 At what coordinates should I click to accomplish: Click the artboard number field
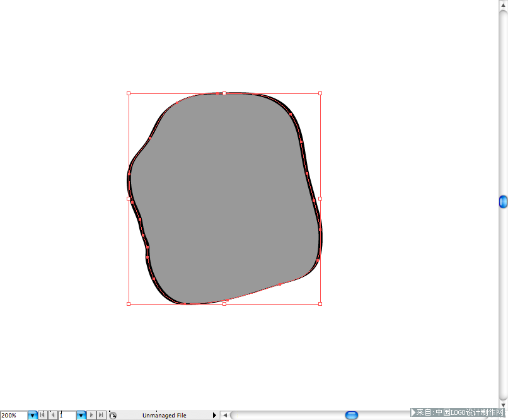point(67,415)
